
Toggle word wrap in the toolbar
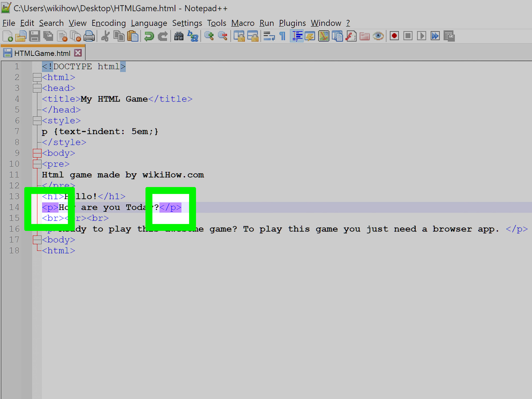click(x=269, y=36)
